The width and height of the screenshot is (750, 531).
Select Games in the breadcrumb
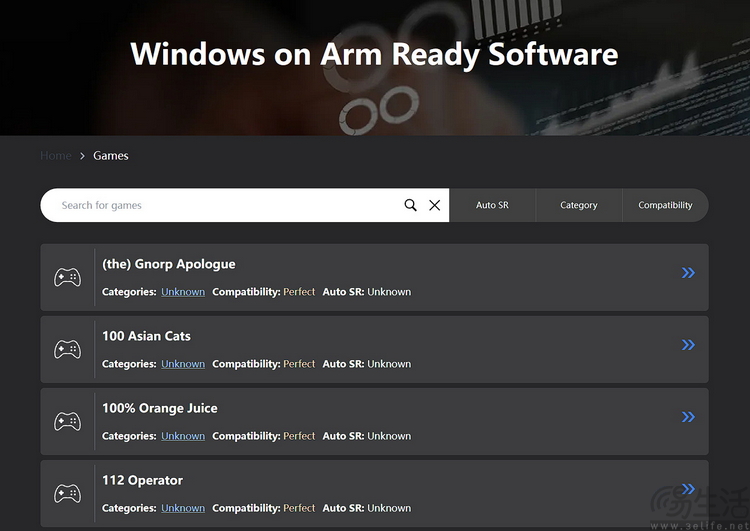(x=111, y=156)
